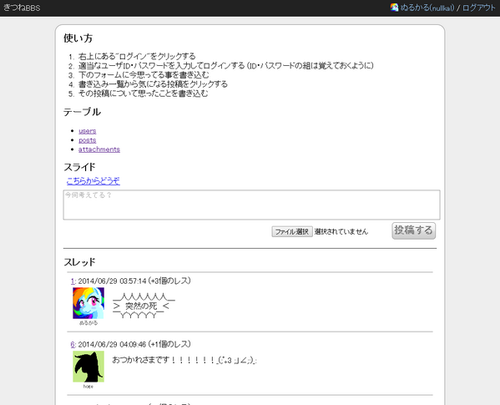500x405 pixels.
Task: Open the attachments table link
Action: 99,149
